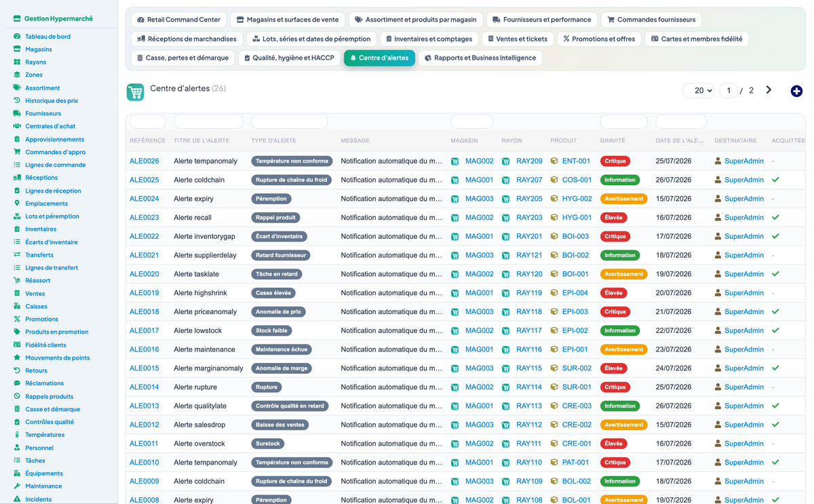Click the Critique badge in ALE0026 row
814x504 pixels.
(x=615, y=161)
